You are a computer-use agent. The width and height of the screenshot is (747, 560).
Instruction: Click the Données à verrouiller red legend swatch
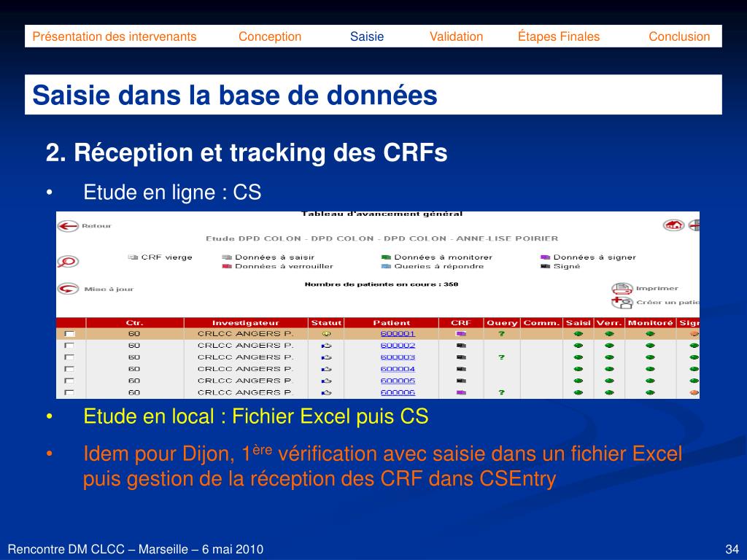click(227, 266)
